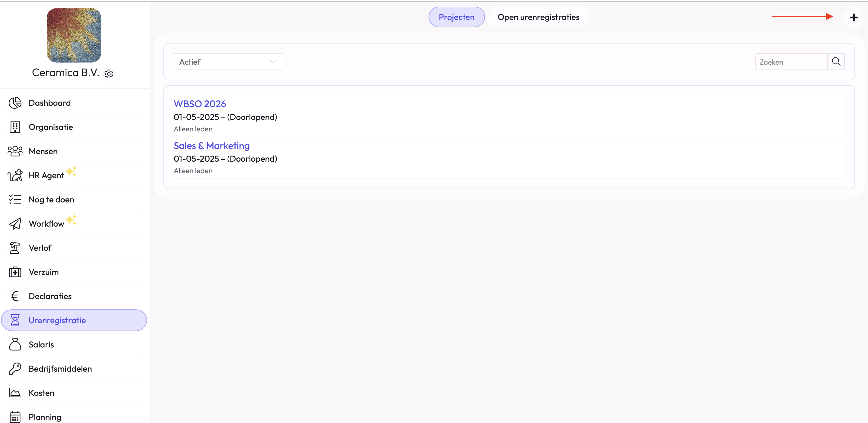Go to Workflow in the sidebar
The height and width of the screenshot is (423, 868).
pyautogui.click(x=46, y=224)
